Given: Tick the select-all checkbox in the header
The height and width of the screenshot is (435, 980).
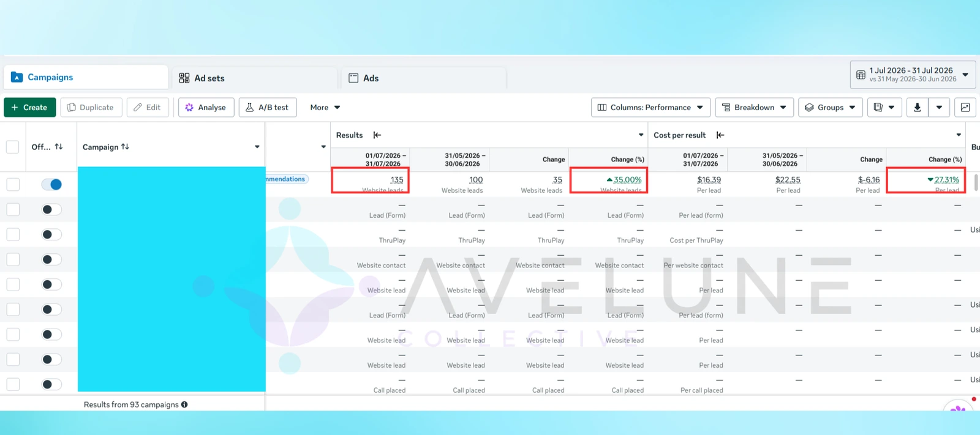Looking at the screenshot, I should coord(12,147).
